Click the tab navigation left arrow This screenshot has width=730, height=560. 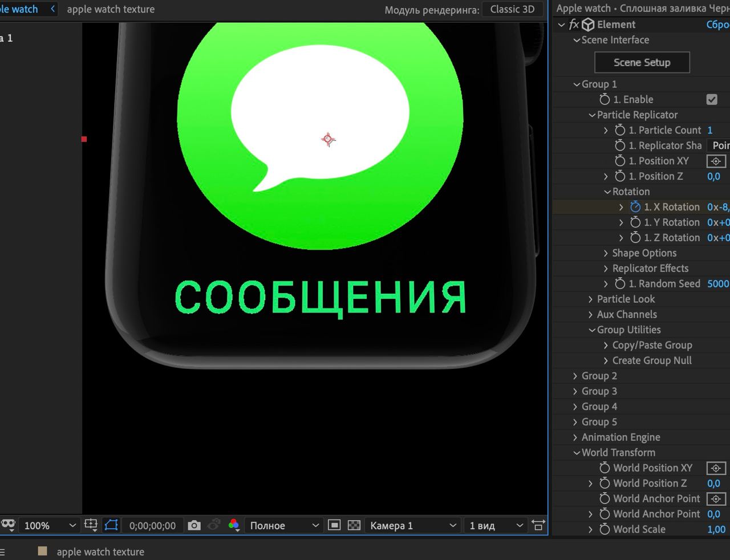(x=53, y=9)
